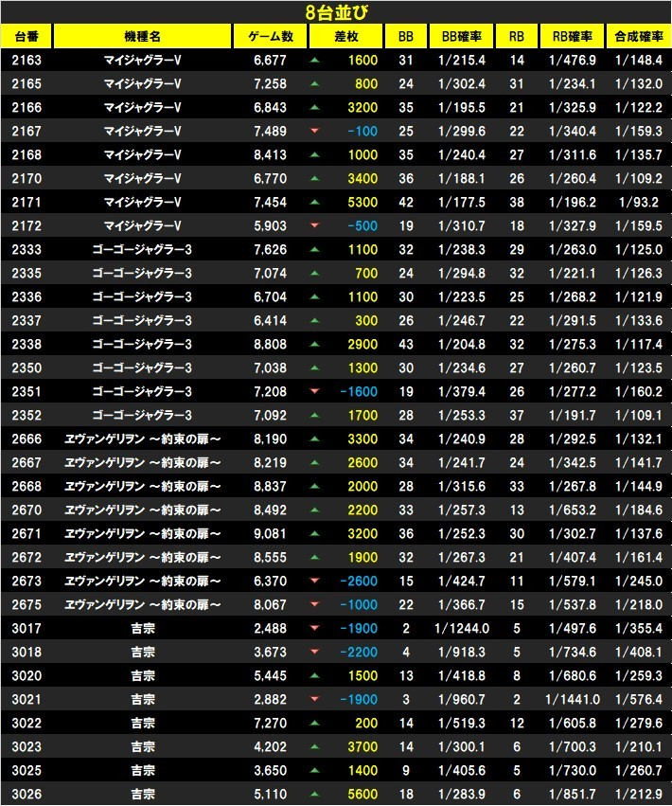This screenshot has width=672, height=806.
Task: Click the red down arrow in row 3021
Action: pos(315,699)
